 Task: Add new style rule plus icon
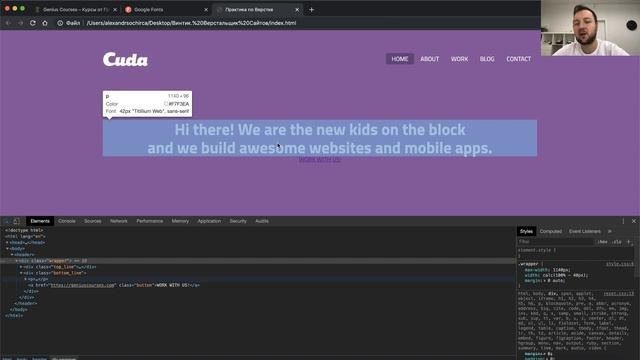pyautogui.click(x=629, y=242)
